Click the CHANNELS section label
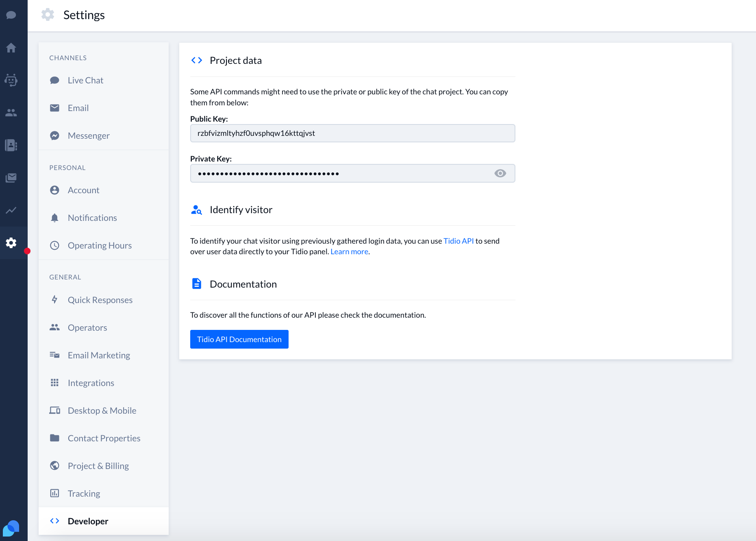 [68, 58]
